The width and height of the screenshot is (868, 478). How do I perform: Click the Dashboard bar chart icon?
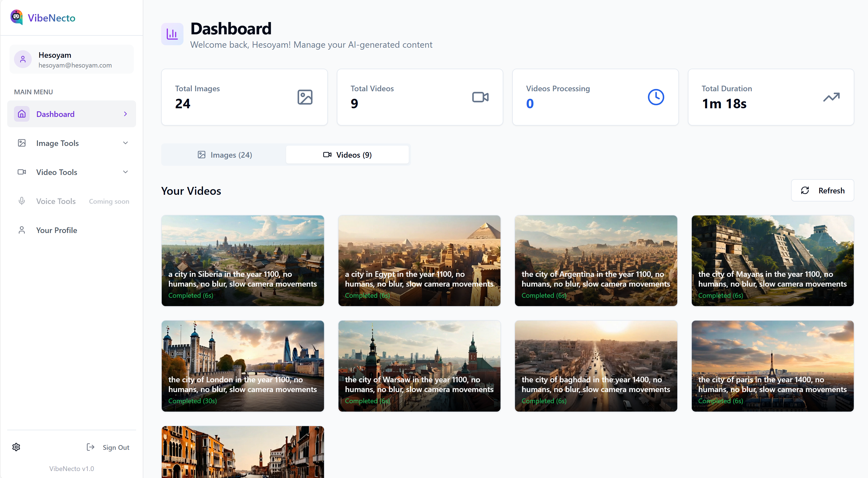coord(172,34)
